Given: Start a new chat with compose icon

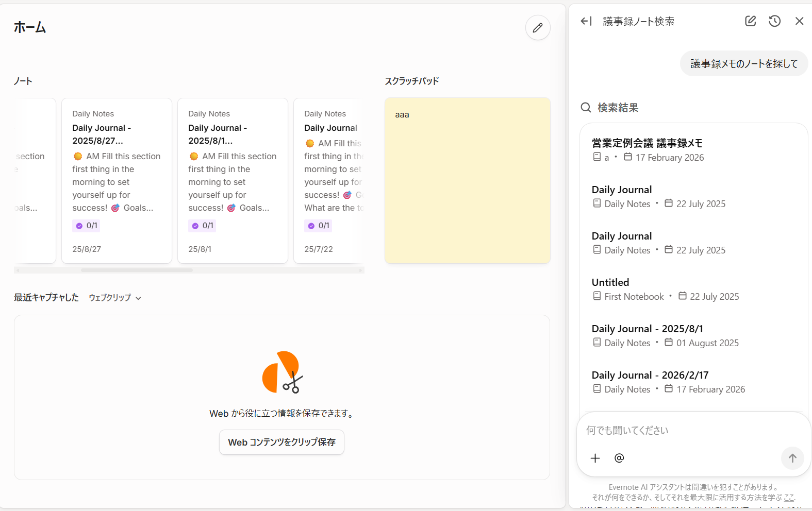Looking at the screenshot, I should click(x=751, y=21).
